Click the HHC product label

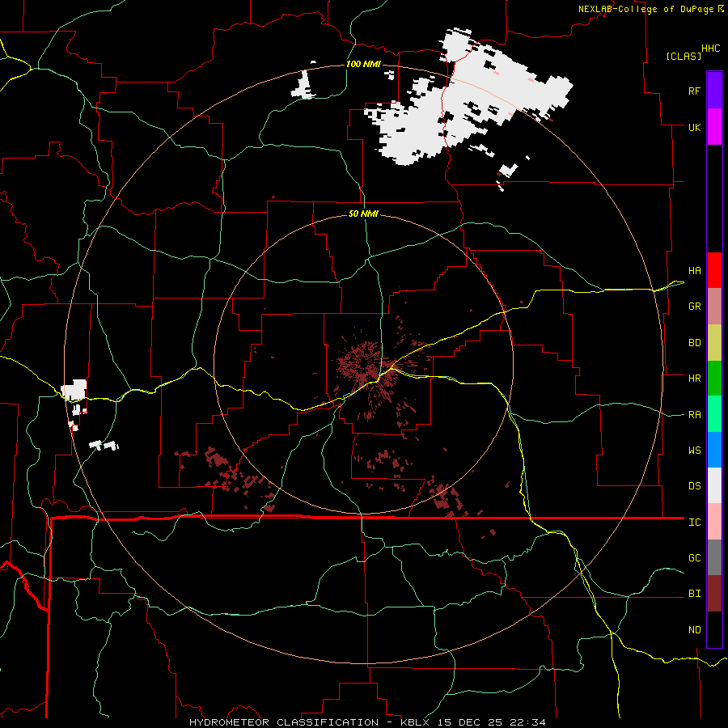[710, 49]
